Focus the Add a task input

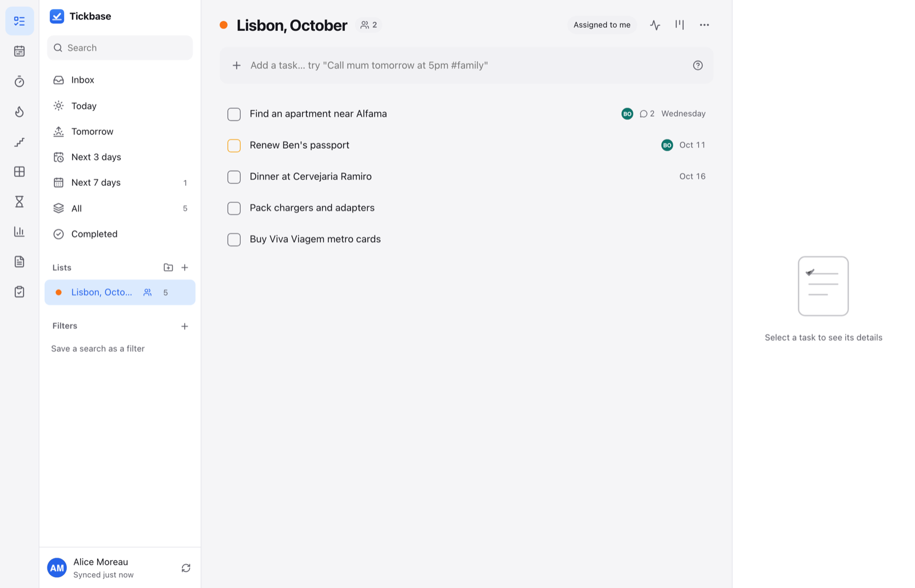pos(467,65)
